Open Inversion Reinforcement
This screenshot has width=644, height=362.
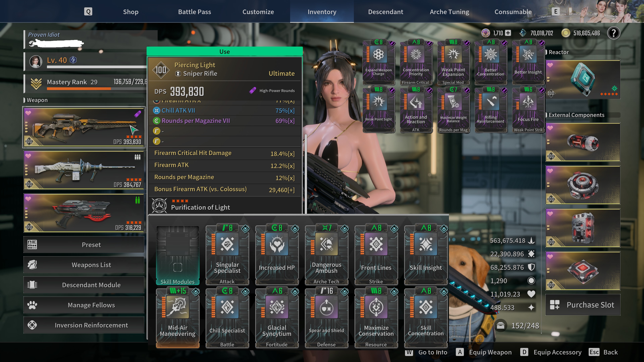click(84, 325)
